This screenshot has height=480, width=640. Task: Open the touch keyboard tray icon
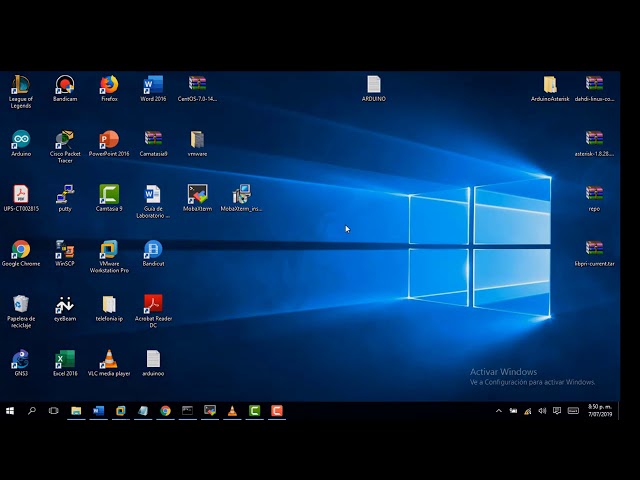[573, 411]
